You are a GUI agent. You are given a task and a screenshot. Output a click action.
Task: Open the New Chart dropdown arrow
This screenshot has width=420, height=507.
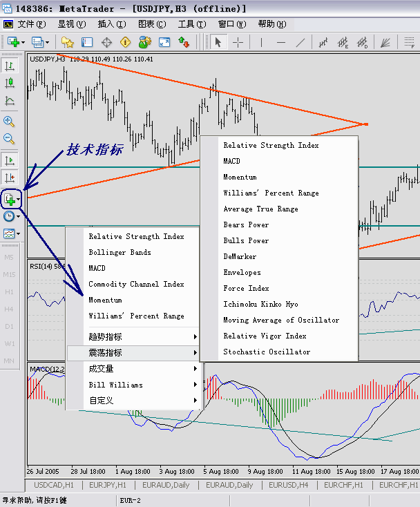(x=23, y=42)
